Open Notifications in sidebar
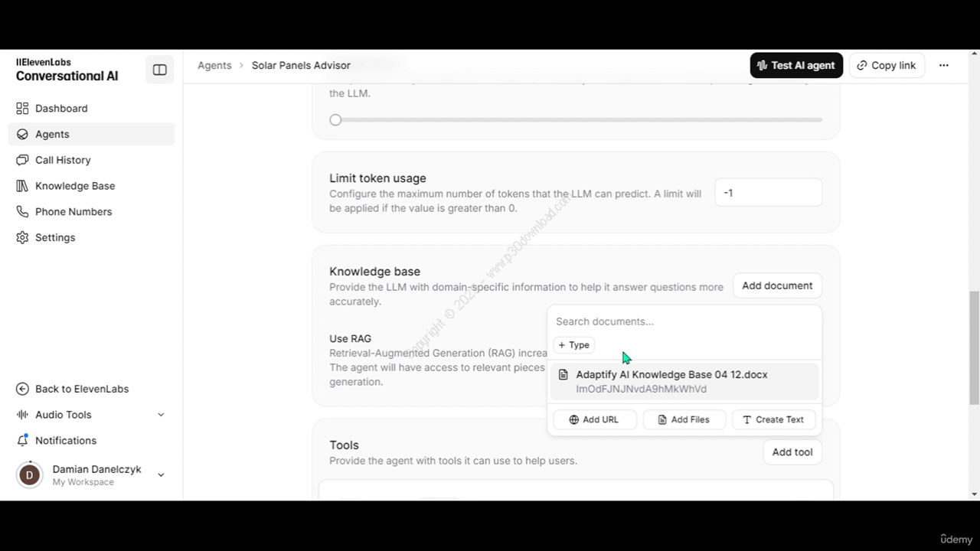The height and width of the screenshot is (551, 980). (x=91, y=441)
